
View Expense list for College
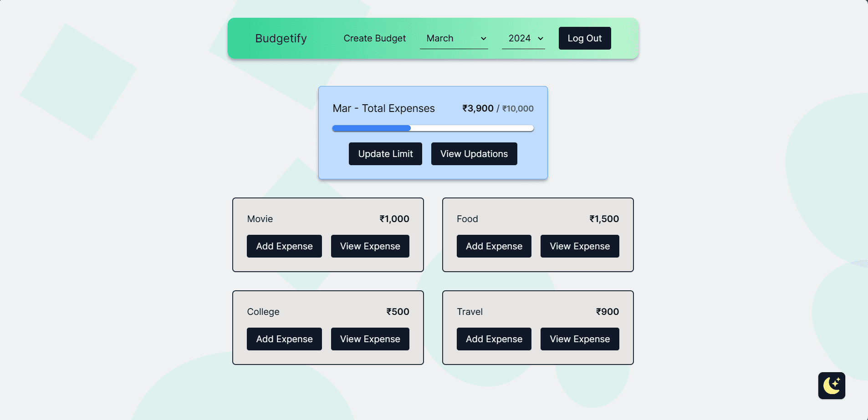(x=370, y=339)
